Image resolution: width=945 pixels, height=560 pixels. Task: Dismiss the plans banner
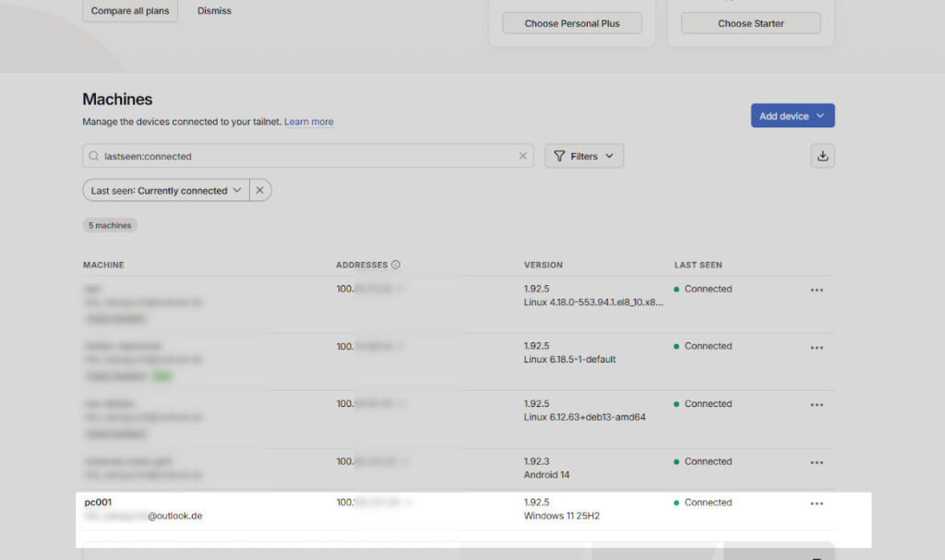pos(214,11)
